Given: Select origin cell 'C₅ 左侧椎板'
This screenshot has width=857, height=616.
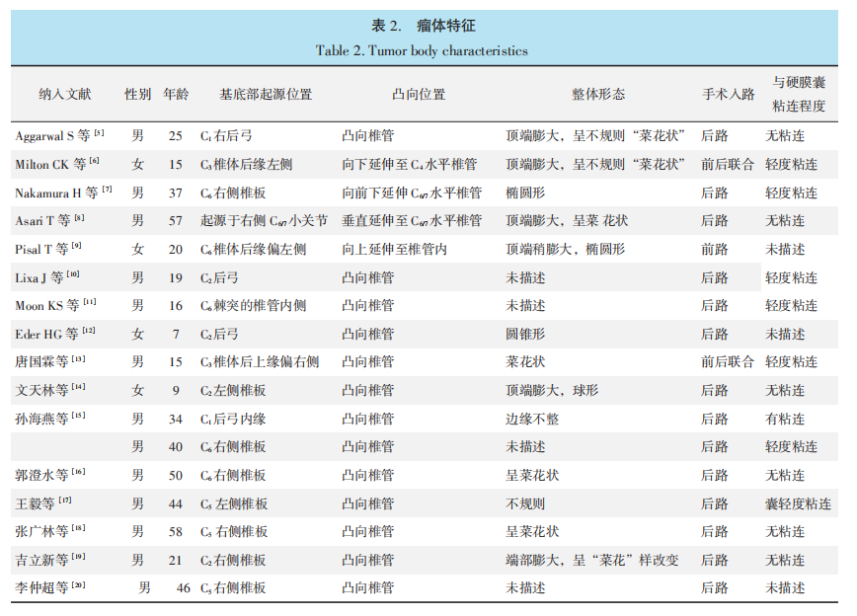Looking at the screenshot, I should click(x=234, y=502).
